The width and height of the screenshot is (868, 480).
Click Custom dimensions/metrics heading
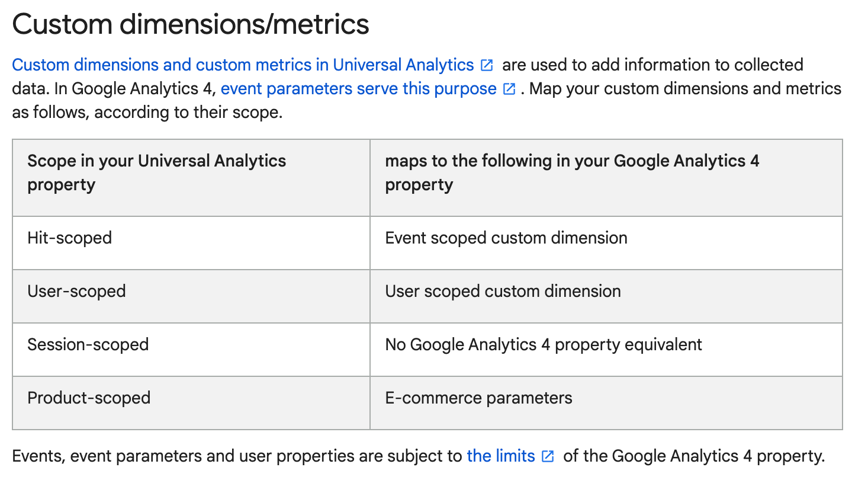[191, 24]
